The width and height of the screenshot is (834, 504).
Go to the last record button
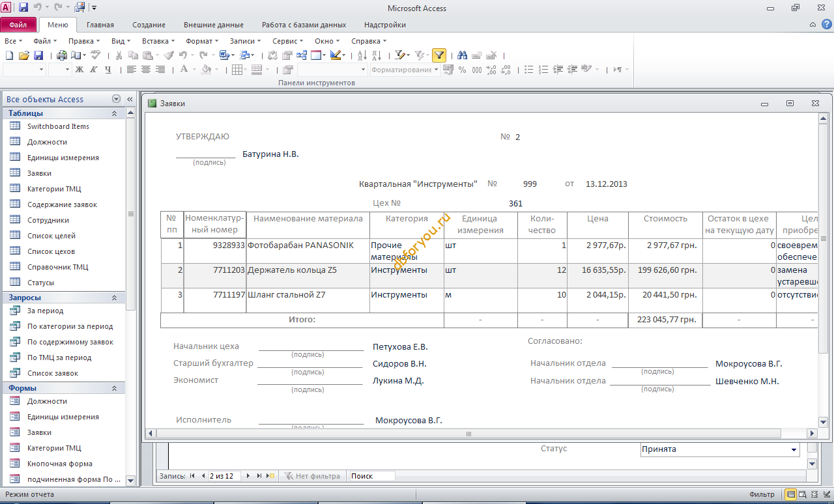click(259, 476)
